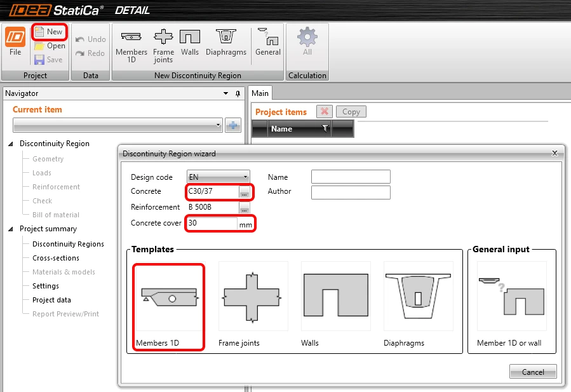Viewport: 571px width, 392px height.
Task: Open Discontinuity Regions under Project summary
Action: [68, 244]
